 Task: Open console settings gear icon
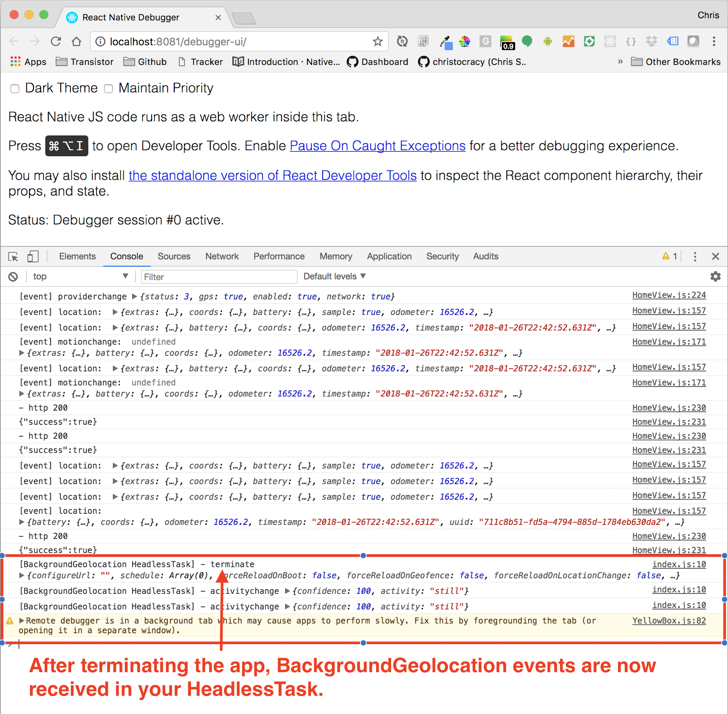click(x=715, y=277)
